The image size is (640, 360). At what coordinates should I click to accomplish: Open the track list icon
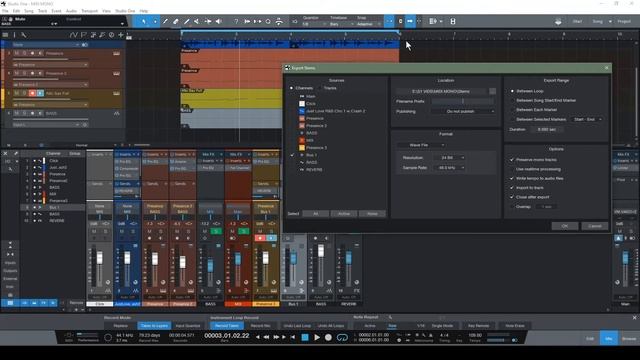point(5,35)
